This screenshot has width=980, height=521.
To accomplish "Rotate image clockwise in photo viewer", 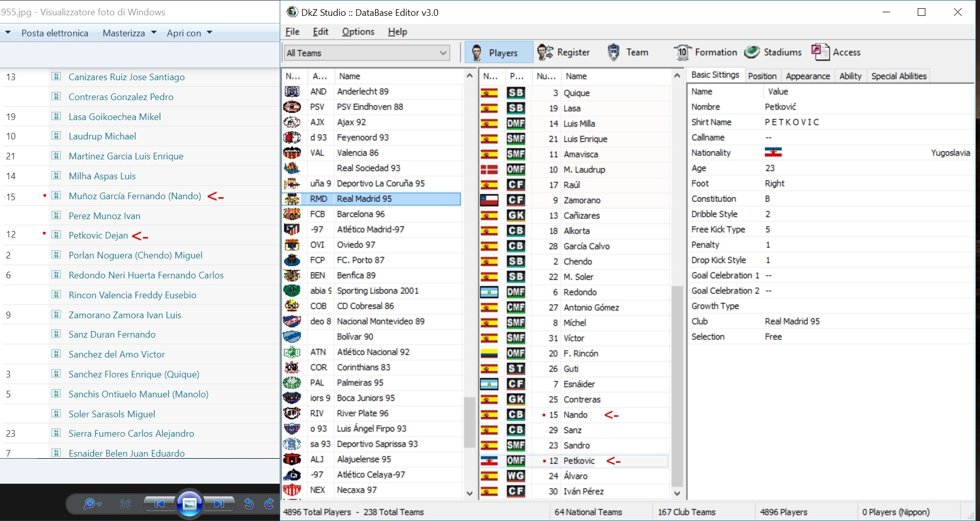I will tap(269, 504).
